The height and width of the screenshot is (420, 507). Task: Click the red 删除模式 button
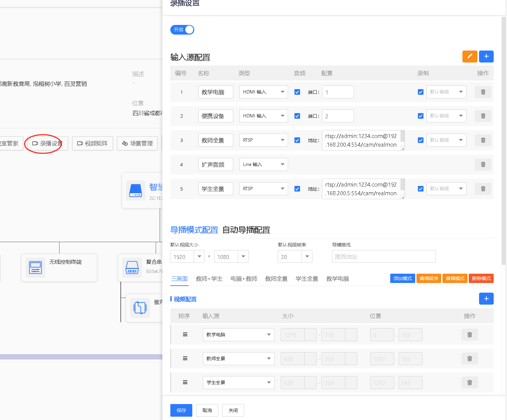[x=481, y=278]
